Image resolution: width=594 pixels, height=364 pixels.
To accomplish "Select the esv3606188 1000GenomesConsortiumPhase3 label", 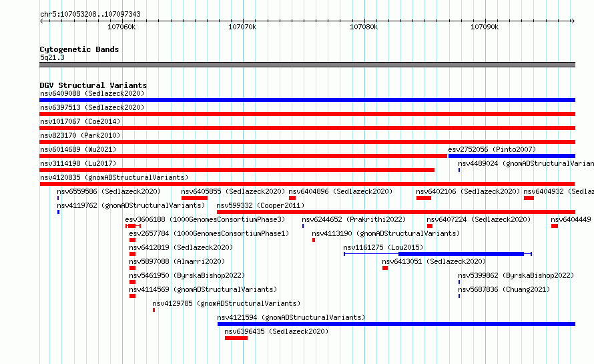I will [x=205, y=219].
